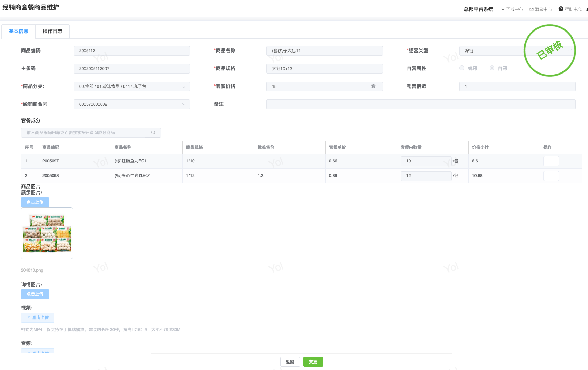This screenshot has height=370, width=588.
Task: Click the green 变更 button
Action: [313, 362]
